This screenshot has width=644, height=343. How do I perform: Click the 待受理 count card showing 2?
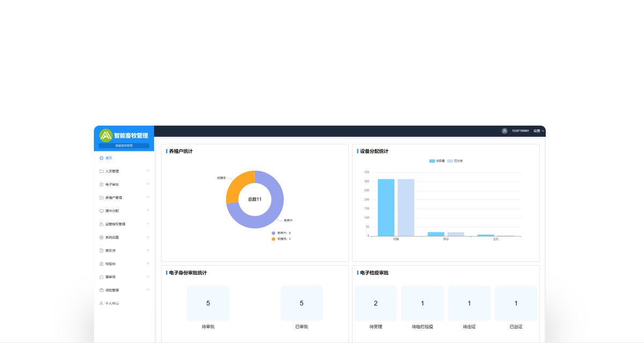pyautogui.click(x=376, y=303)
